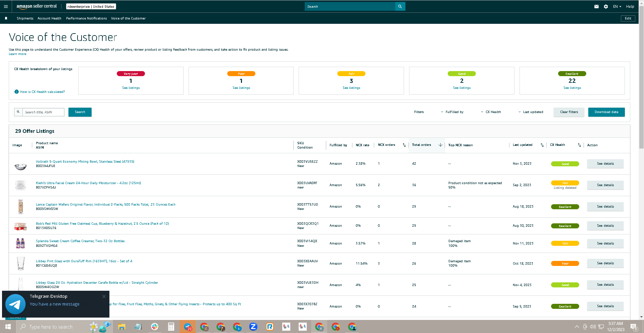Image resolution: width=644 pixels, height=333 pixels.
Task: See details for Kiehl's Facial Cream row
Action: pyautogui.click(x=605, y=185)
